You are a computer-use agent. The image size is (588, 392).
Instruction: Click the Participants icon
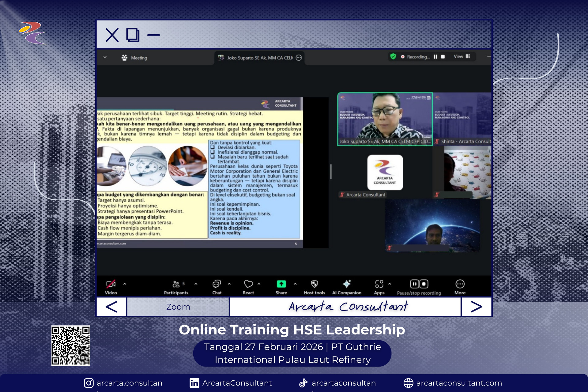coord(176,284)
